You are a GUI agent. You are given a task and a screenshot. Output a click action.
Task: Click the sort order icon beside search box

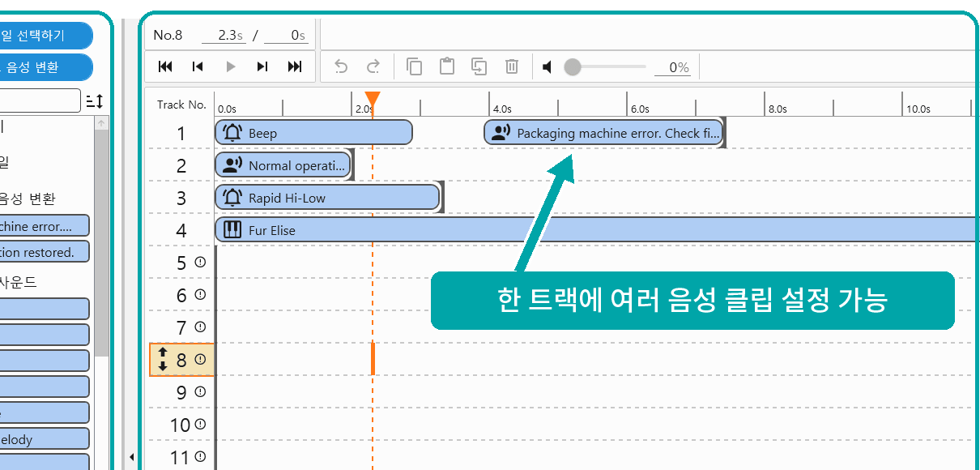point(95,101)
